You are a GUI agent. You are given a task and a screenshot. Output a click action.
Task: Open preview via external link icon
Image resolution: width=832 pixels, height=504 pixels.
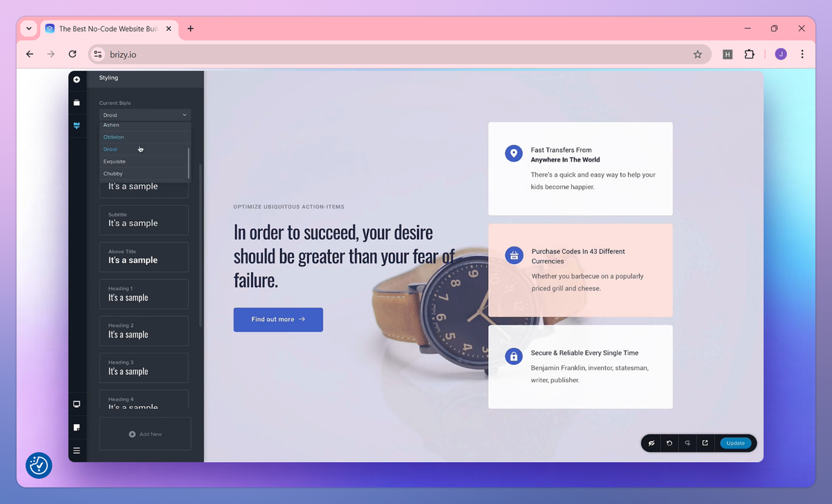705,443
